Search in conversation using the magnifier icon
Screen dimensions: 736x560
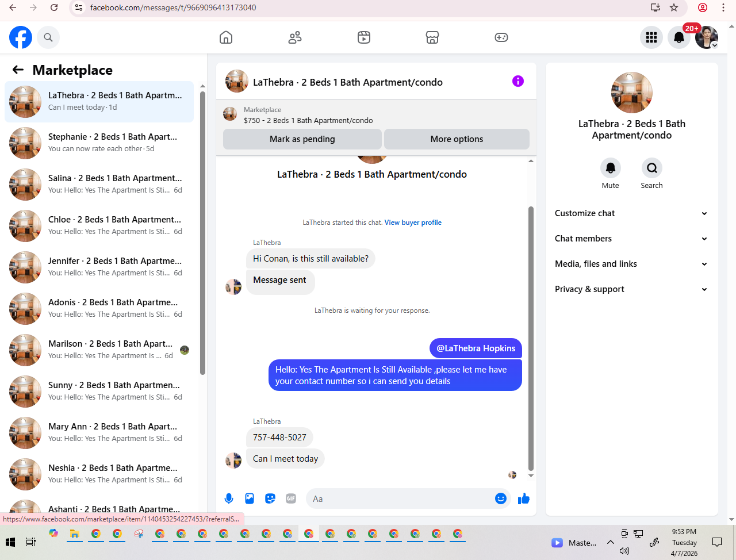pos(652,168)
